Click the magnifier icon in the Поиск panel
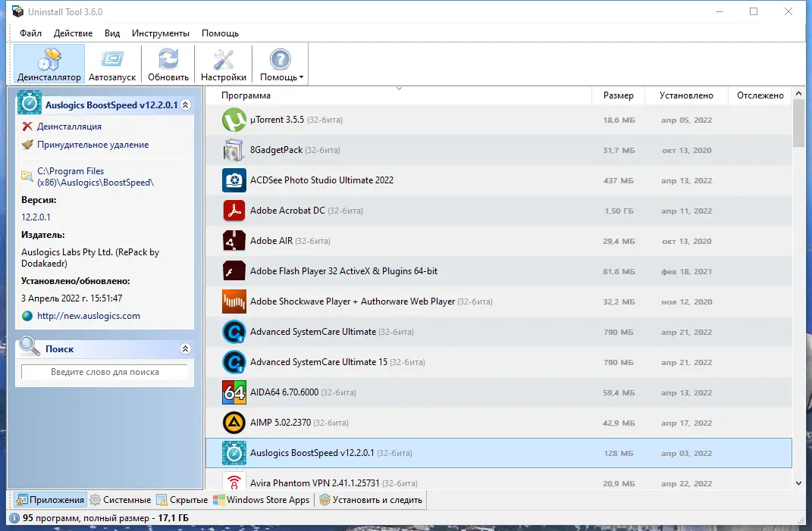This screenshot has height=531, width=812. 30,346
